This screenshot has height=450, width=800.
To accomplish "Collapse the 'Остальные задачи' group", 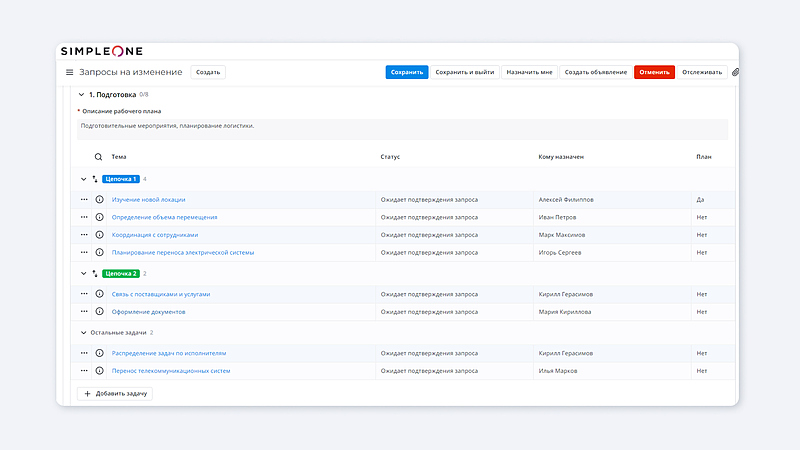I will click(83, 332).
